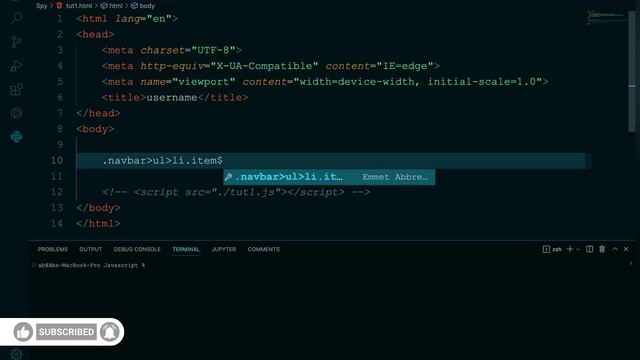The image size is (640, 360).
Task: Accept the Emmet Abbreviation suggestion
Action: 329,177
